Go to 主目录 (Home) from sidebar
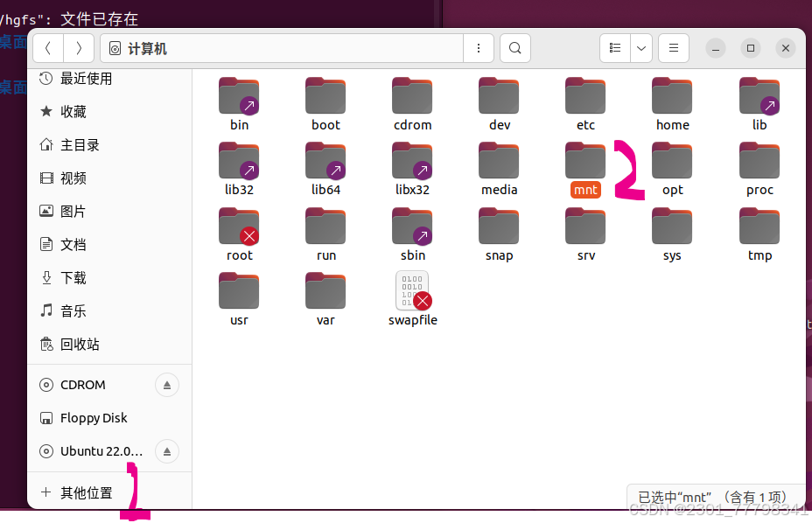Image resolution: width=812 pixels, height=523 pixels. coord(74,144)
